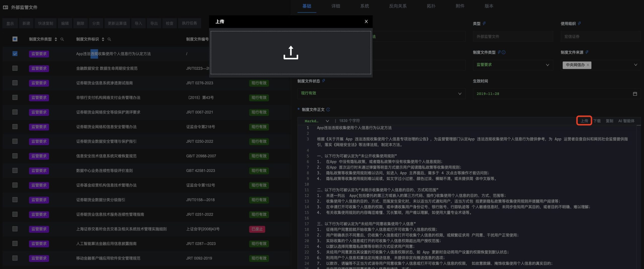Viewport: 644px width, 269px height.
Task: Click lightning icon next to 制度文件来源
Action: coord(587,52)
